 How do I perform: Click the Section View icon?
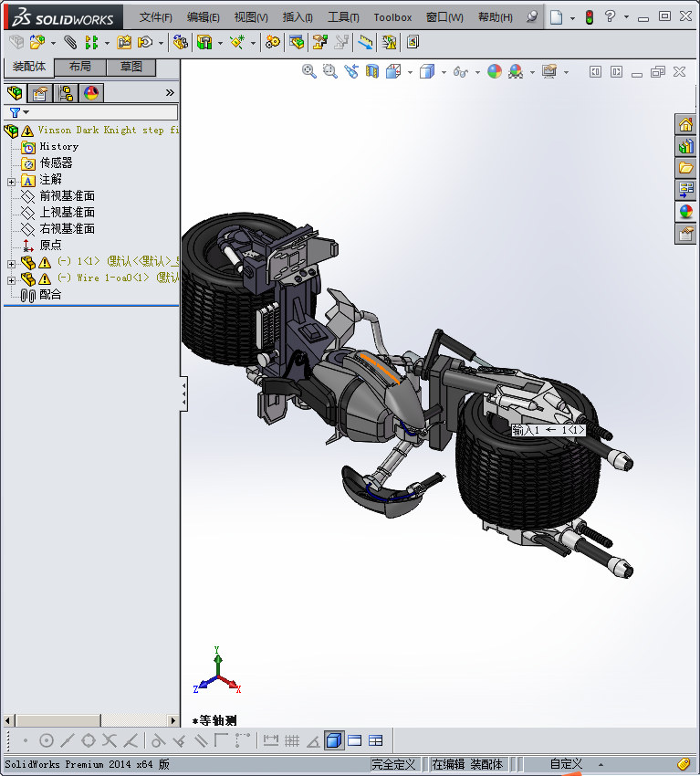tap(372, 72)
